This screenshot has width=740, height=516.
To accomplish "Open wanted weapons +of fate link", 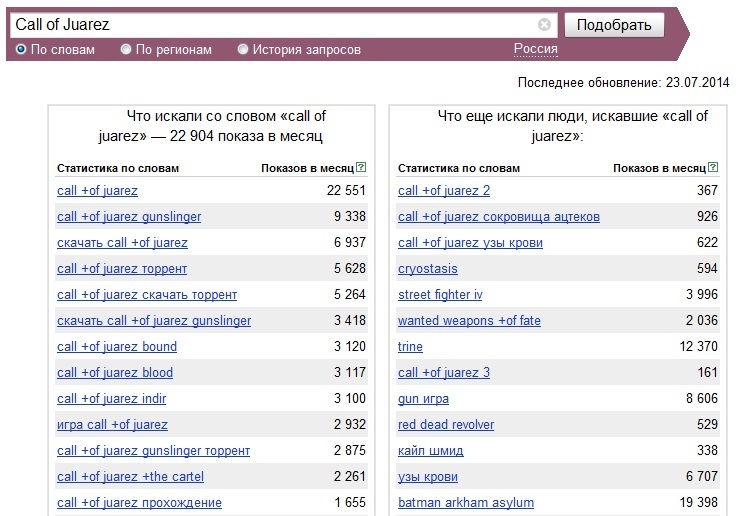I will [469, 321].
